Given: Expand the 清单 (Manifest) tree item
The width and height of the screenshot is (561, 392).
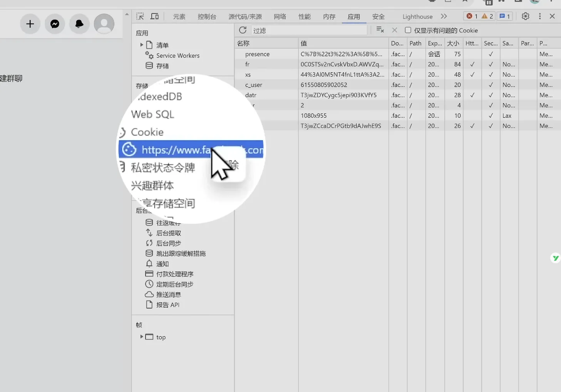Looking at the screenshot, I should [x=142, y=45].
